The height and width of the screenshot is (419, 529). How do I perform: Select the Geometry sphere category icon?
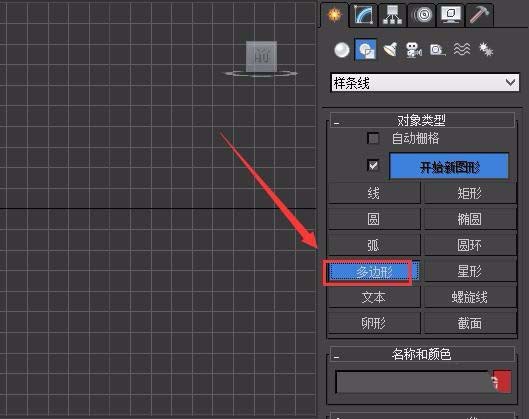coord(341,50)
